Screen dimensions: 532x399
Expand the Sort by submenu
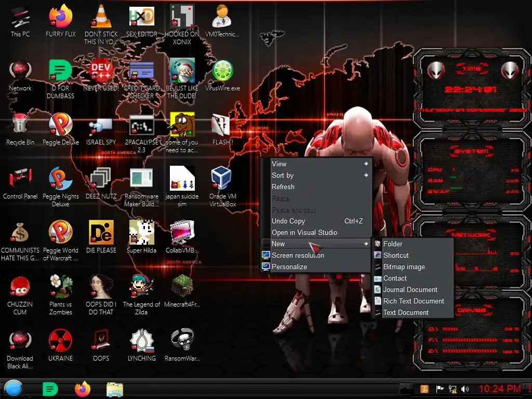point(316,176)
